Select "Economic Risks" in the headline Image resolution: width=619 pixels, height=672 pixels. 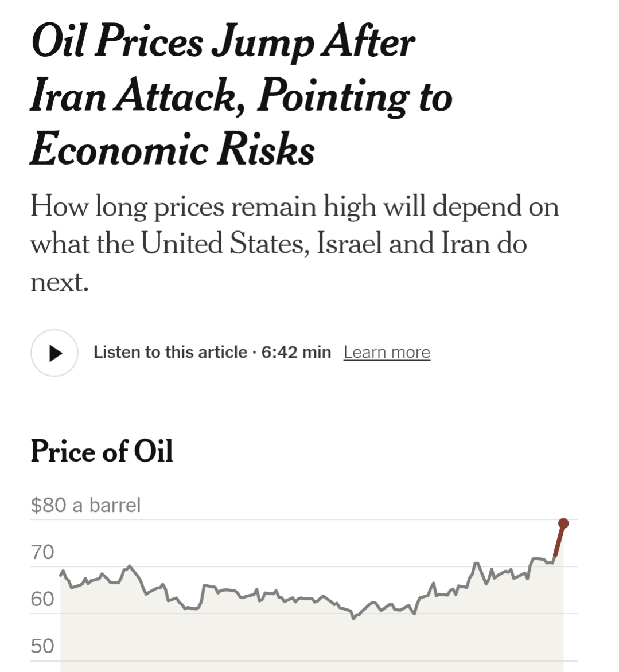tap(172, 149)
